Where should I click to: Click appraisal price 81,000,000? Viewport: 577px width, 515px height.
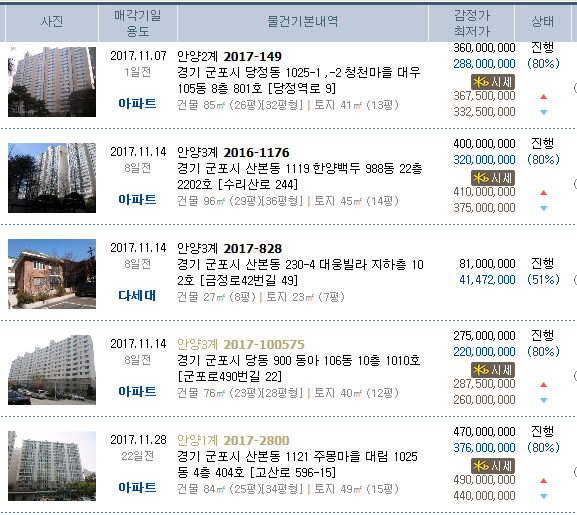pyautogui.click(x=487, y=264)
